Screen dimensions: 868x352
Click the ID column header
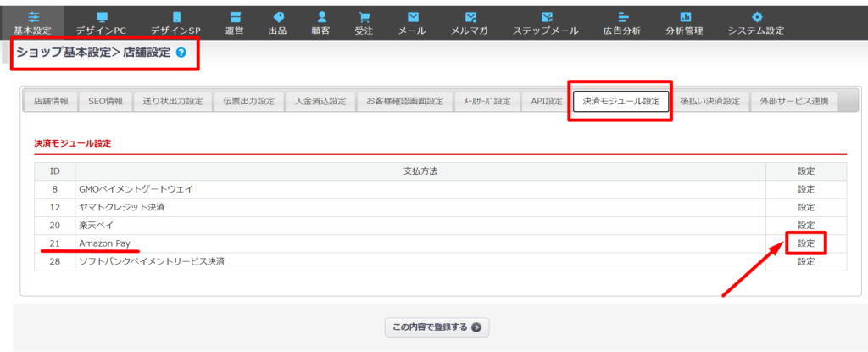[55, 171]
